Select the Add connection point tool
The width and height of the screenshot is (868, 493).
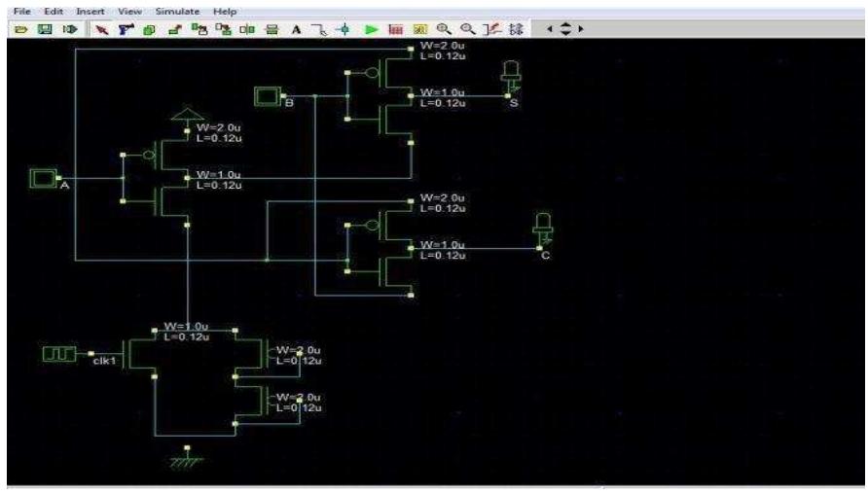[344, 29]
